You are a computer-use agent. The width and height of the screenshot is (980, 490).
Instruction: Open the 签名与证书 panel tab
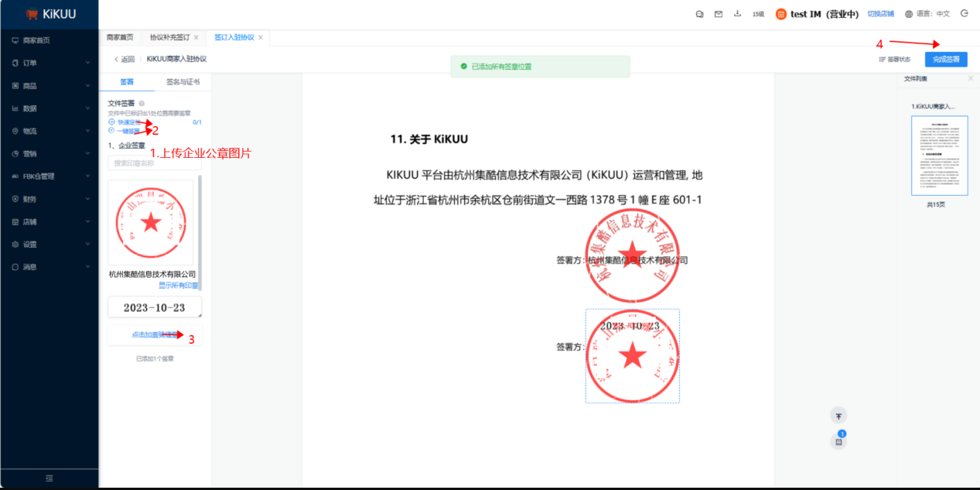tap(183, 81)
